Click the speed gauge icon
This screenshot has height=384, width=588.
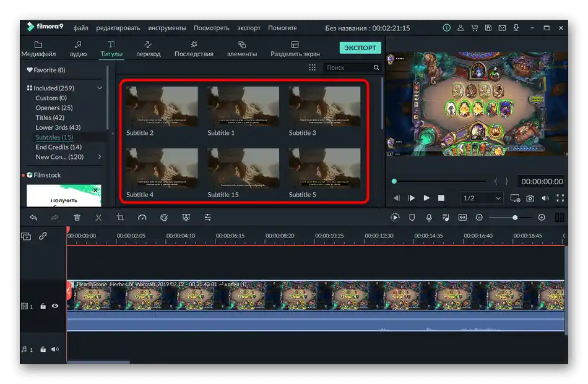[x=142, y=218]
